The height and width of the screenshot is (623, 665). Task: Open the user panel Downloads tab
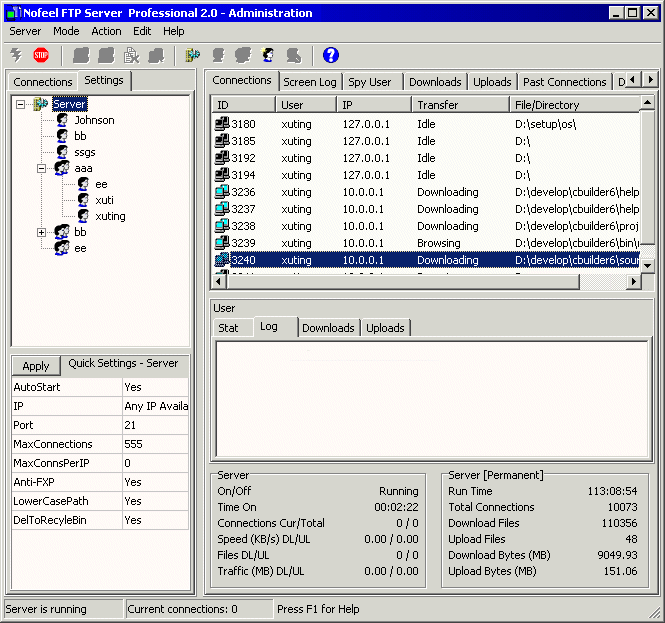coord(328,328)
